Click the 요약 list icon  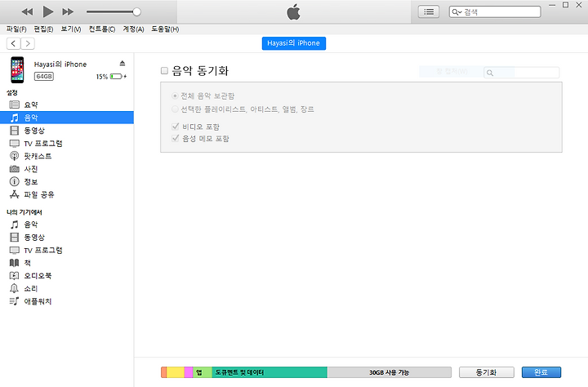click(14, 105)
